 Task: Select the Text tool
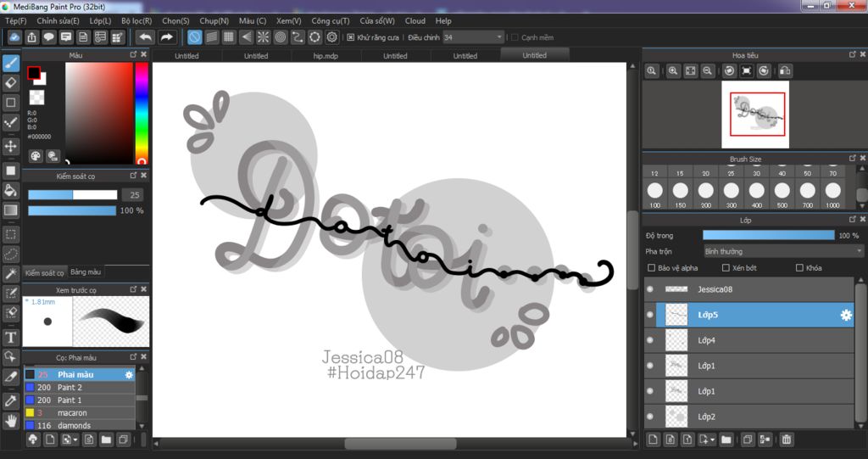point(10,337)
